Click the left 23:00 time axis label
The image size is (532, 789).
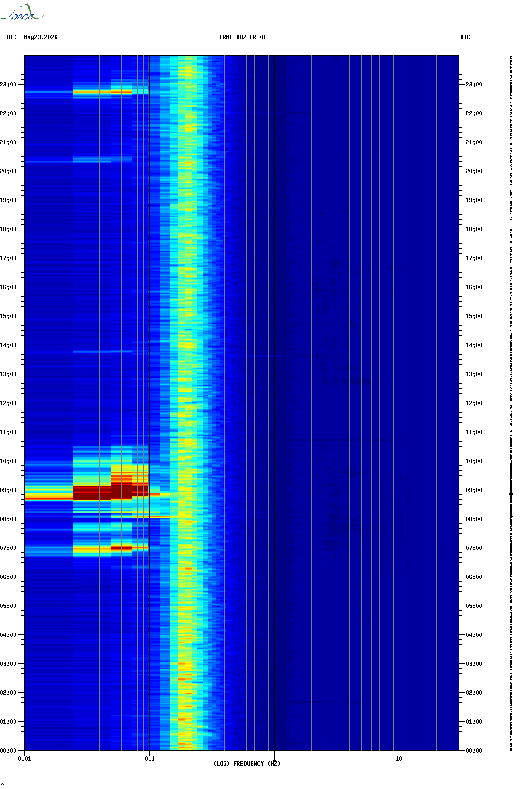pos(8,85)
